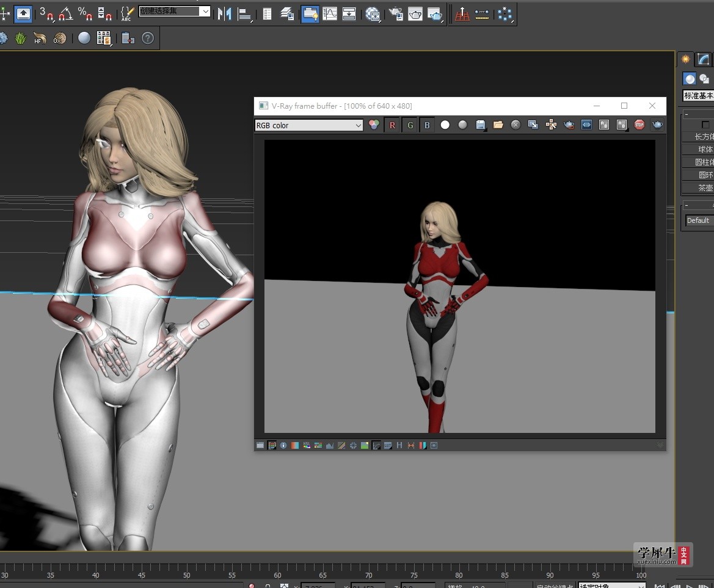Viewport: 714px width, 588px height.
Task: Select the Align tool
Action: click(x=244, y=13)
